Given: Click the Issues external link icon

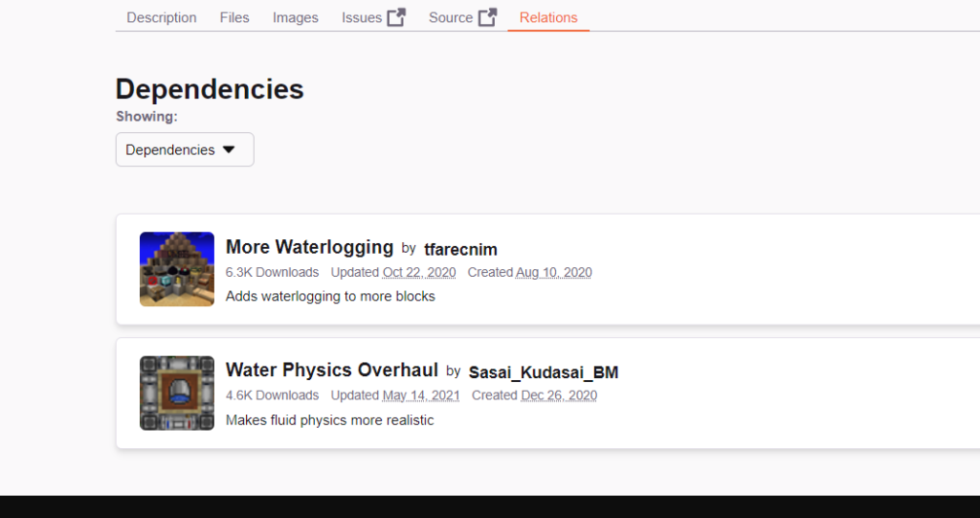Looking at the screenshot, I should pos(396,17).
